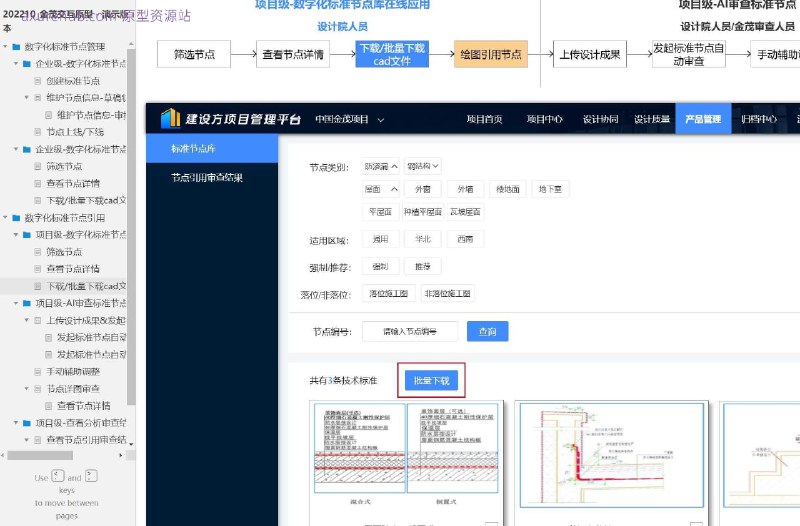The width and height of the screenshot is (800, 526).
Task: Toggle the 种植平屋面 filter tag
Action: [x=422, y=212]
